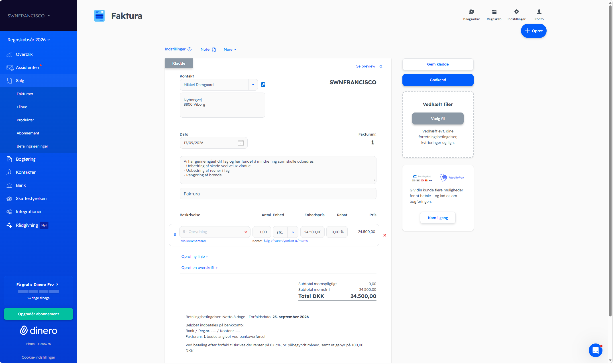Open the Mere dropdown menu

[230, 49]
